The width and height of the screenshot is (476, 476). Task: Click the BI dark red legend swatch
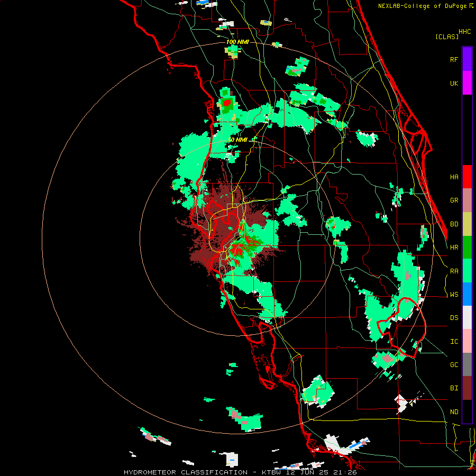(467, 388)
